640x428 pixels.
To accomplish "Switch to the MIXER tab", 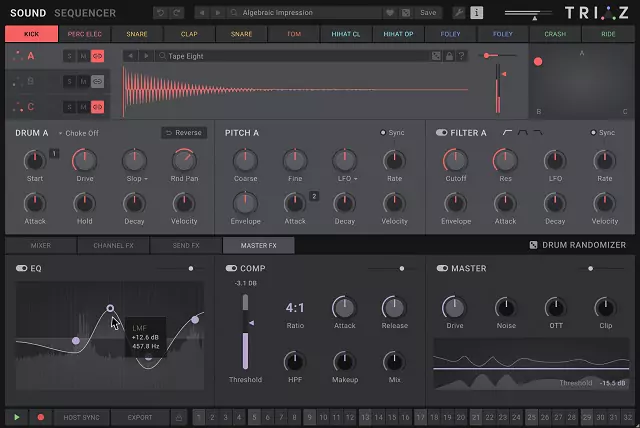I will tap(41, 245).
